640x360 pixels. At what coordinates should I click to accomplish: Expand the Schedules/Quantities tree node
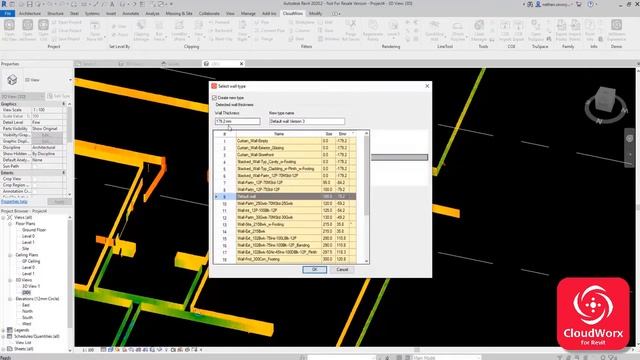4,337
